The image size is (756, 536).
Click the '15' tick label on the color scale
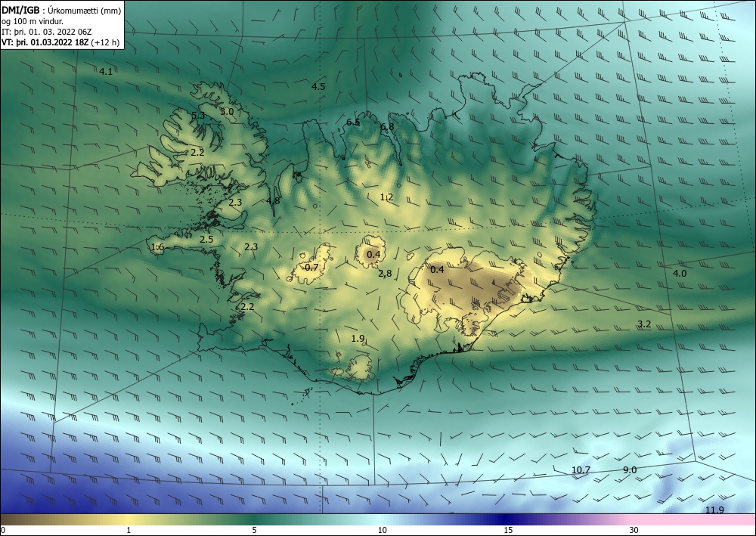point(508,531)
